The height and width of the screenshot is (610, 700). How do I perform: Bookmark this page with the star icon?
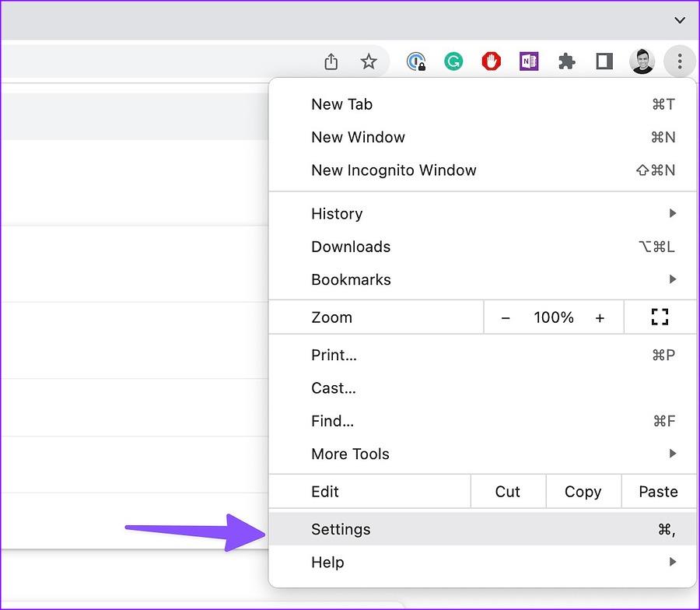(x=369, y=61)
